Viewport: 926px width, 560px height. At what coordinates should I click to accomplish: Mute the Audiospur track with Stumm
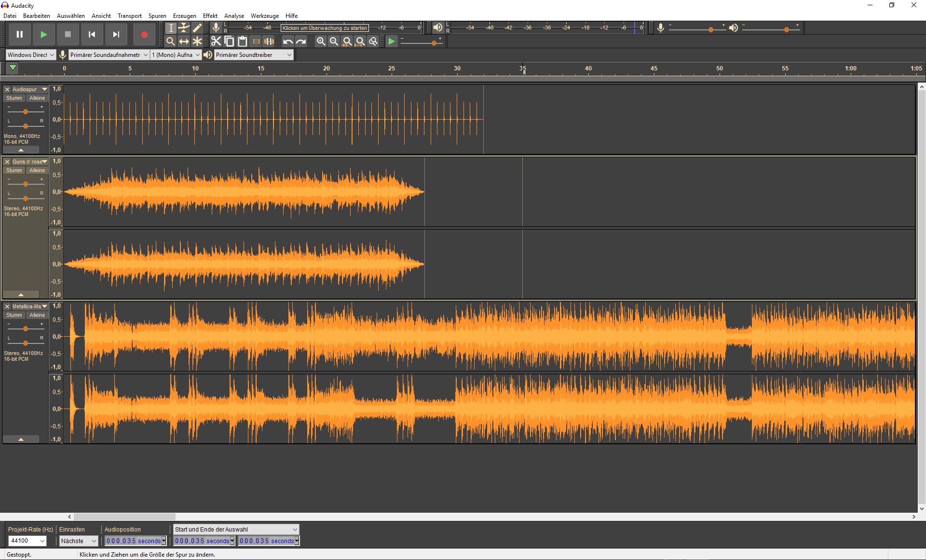(x=14, y=98)
